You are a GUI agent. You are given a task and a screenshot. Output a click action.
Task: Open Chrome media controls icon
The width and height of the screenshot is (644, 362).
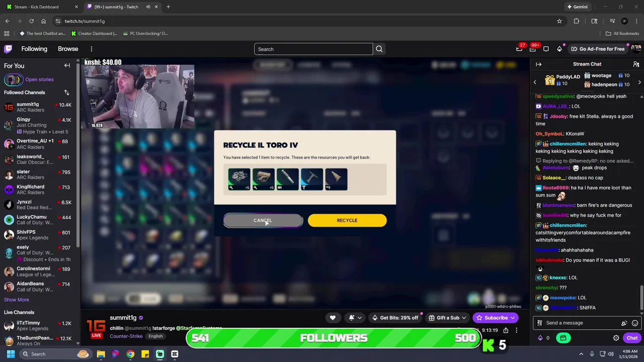pyautogui.click(x=612, y=21)
